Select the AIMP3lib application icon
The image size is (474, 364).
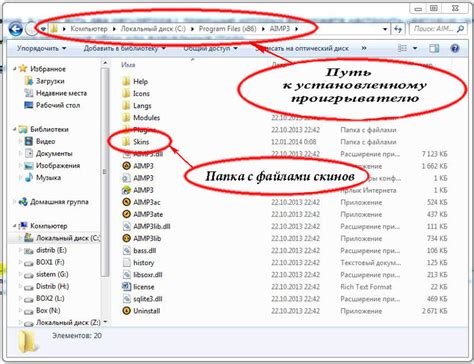[126, 238]
